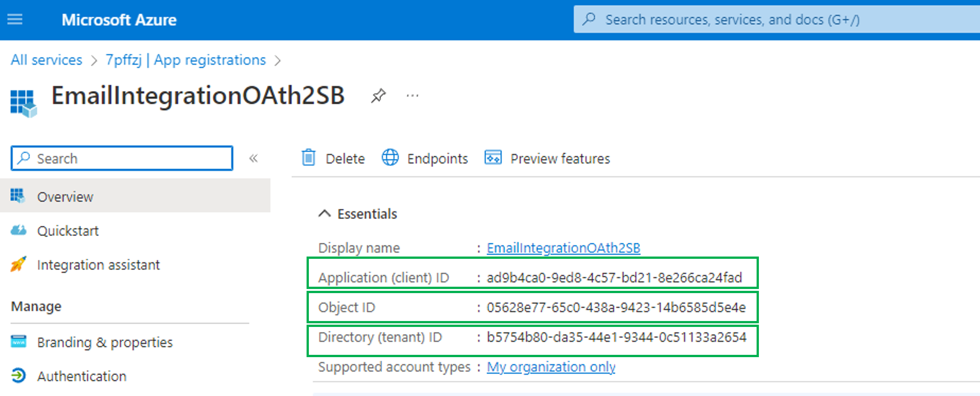Click the Display name label
Viewport: 980px width, 396px height.
click(x=359, y=248)
